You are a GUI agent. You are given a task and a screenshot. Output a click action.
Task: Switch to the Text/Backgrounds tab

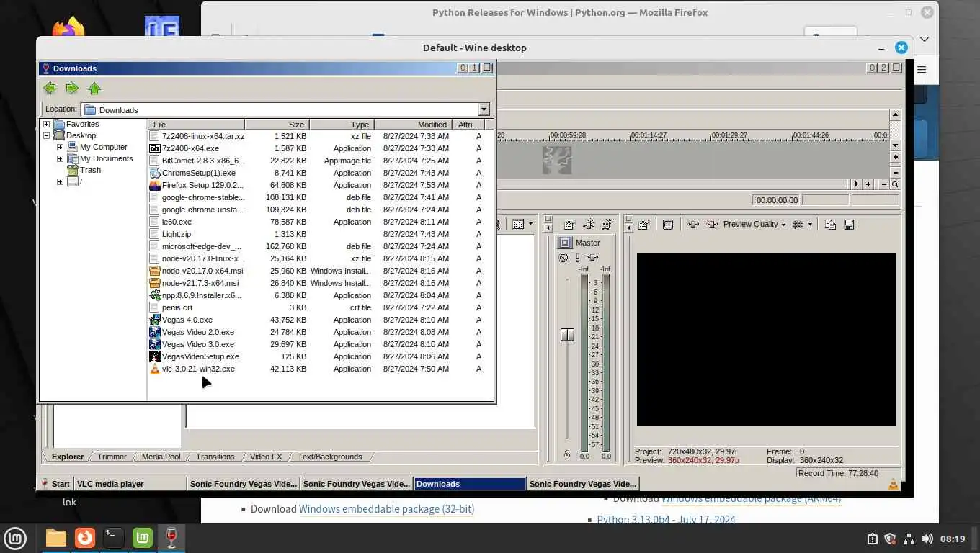[x=329, y=457]
